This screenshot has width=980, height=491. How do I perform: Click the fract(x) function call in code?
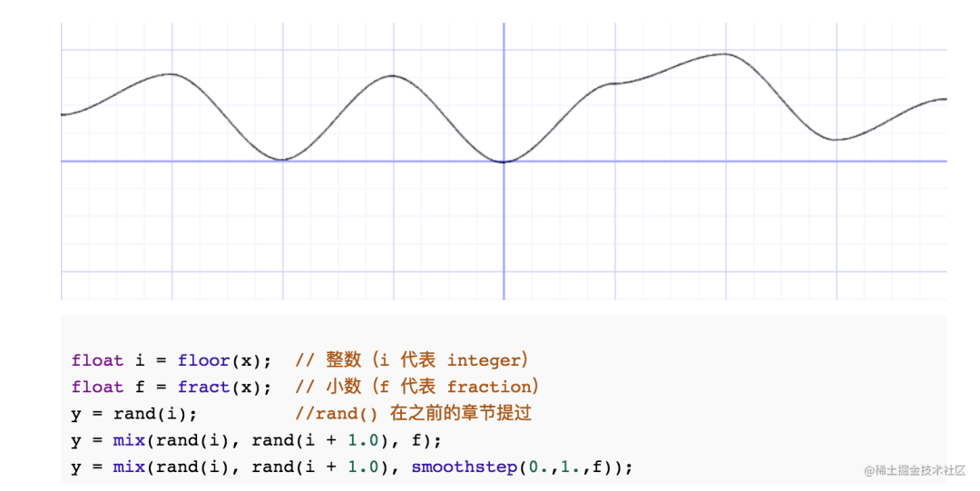point(224,387)
